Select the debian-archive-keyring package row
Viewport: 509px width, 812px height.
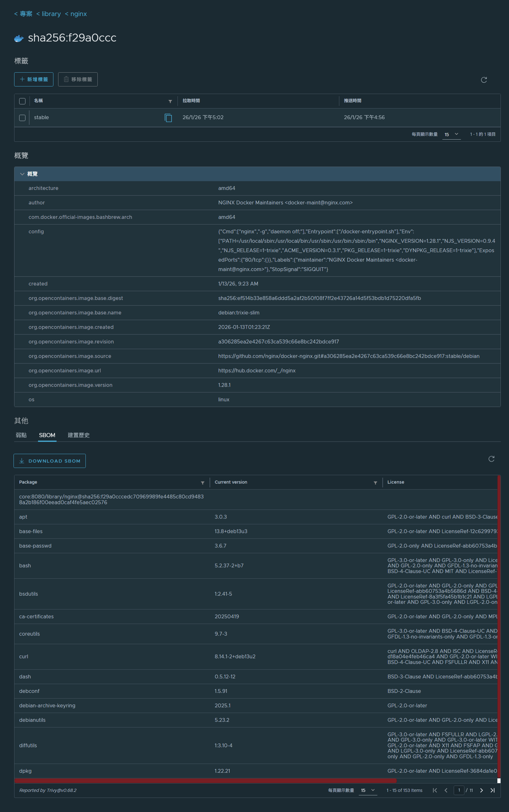point(256,705)
